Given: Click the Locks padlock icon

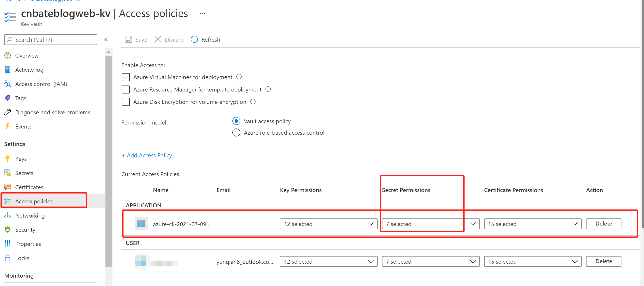Looking at the screenshot, I should (8, 258).
